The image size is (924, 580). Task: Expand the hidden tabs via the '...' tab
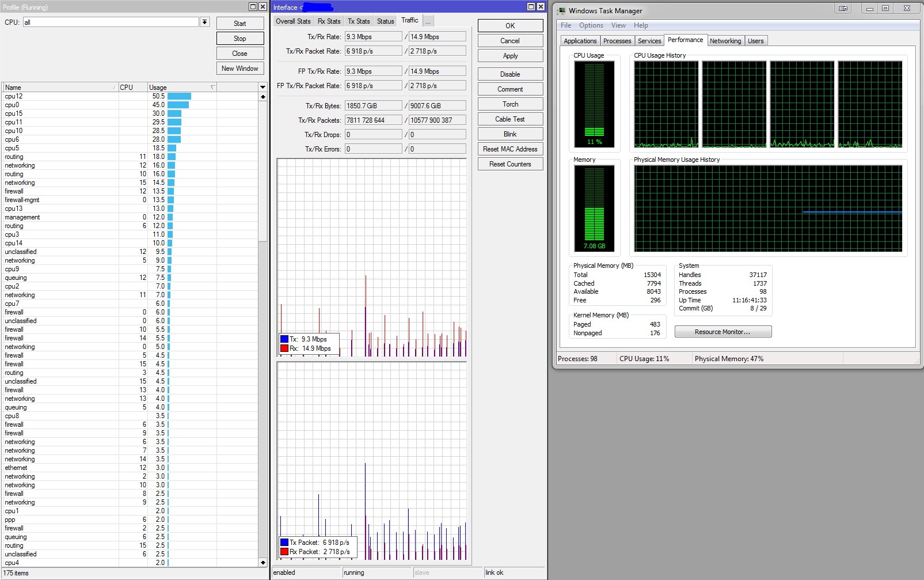[x=428, y=21]
